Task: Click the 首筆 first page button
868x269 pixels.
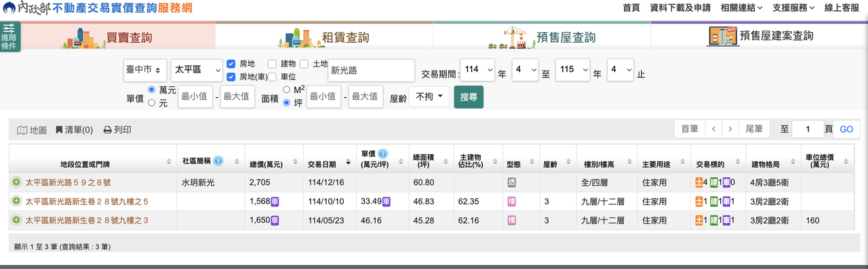Action: click(x=690, y=128)
